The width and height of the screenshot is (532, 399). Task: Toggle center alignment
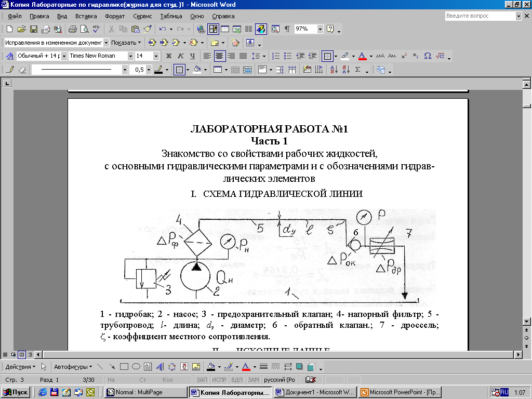pos(220,56)
